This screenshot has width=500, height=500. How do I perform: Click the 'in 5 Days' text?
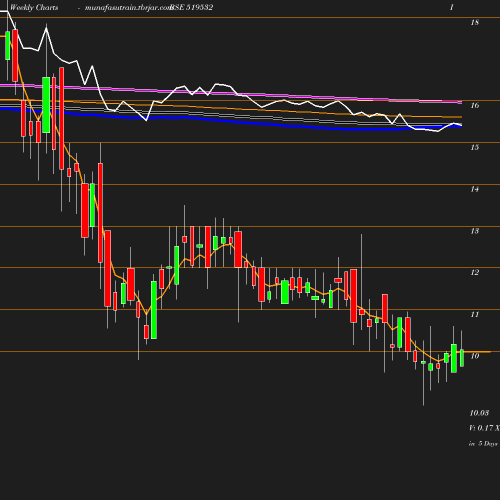point(483,444)
